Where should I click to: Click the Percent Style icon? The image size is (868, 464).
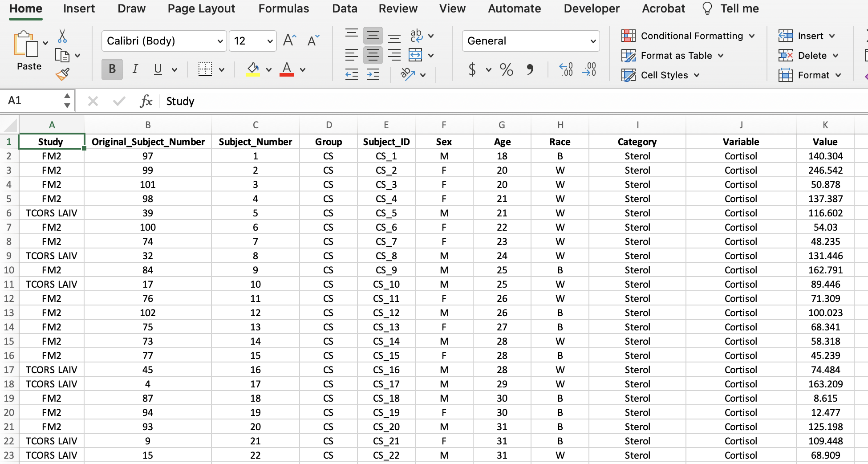[x=506, y=69]
